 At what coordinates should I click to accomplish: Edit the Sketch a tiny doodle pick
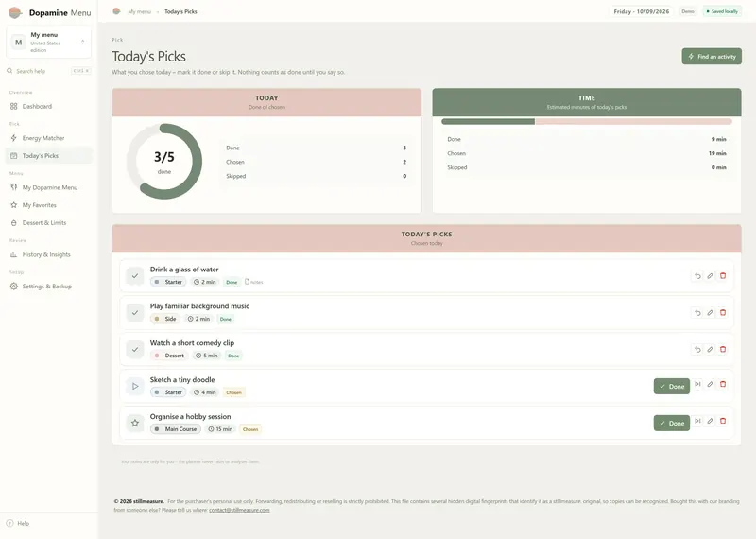pos(710,384)
